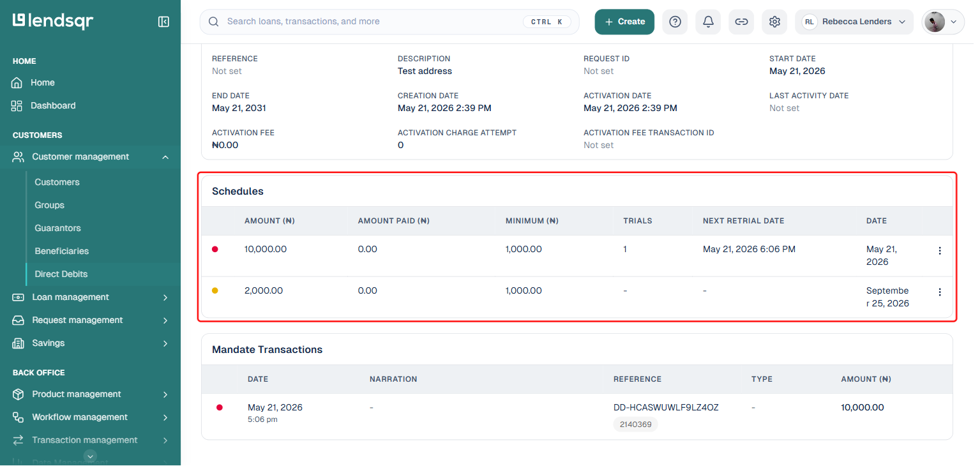Click next retrial date May 21, 2026 6:06 PM
This screenshot has height=466, width=980.
749,249
